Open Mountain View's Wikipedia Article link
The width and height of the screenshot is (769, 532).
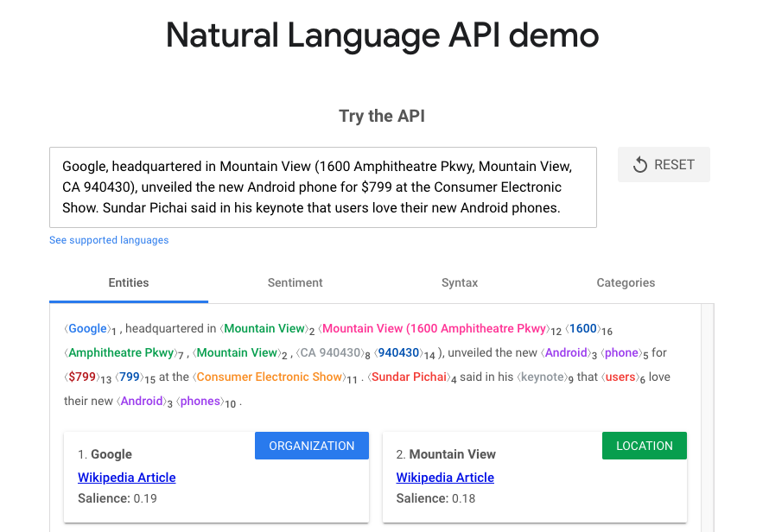pos(445,478)
